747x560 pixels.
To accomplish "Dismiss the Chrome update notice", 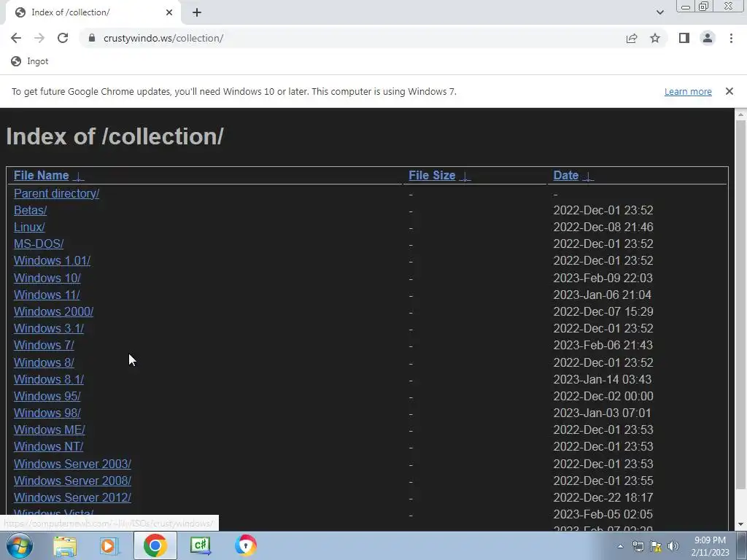I will (x=729, y=91).
